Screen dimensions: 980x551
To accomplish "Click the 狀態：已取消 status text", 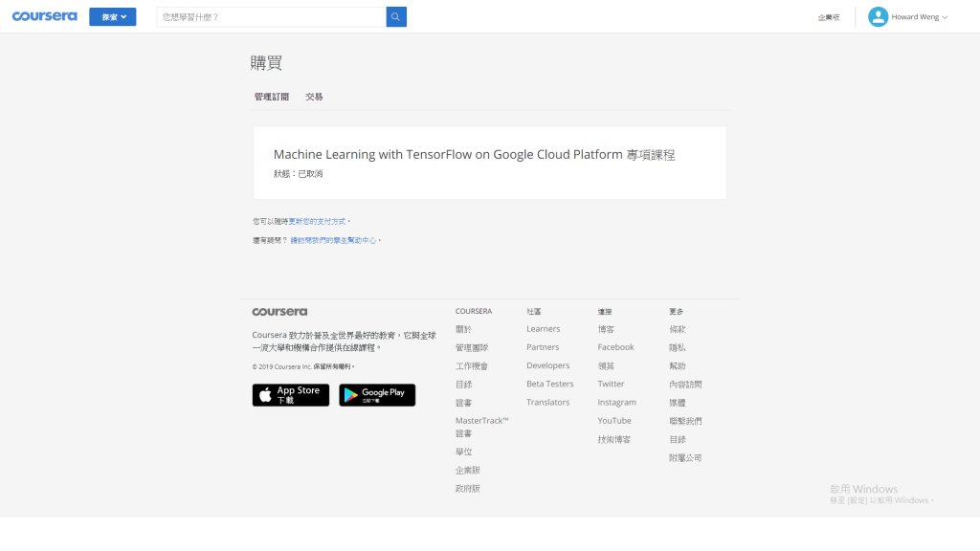I will pos(299,174).
